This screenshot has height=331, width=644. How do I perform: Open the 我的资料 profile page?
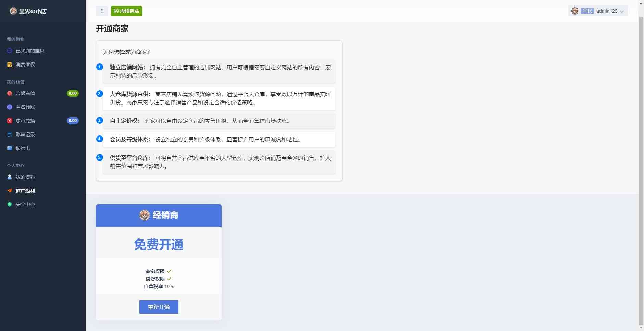click(25, 177)
